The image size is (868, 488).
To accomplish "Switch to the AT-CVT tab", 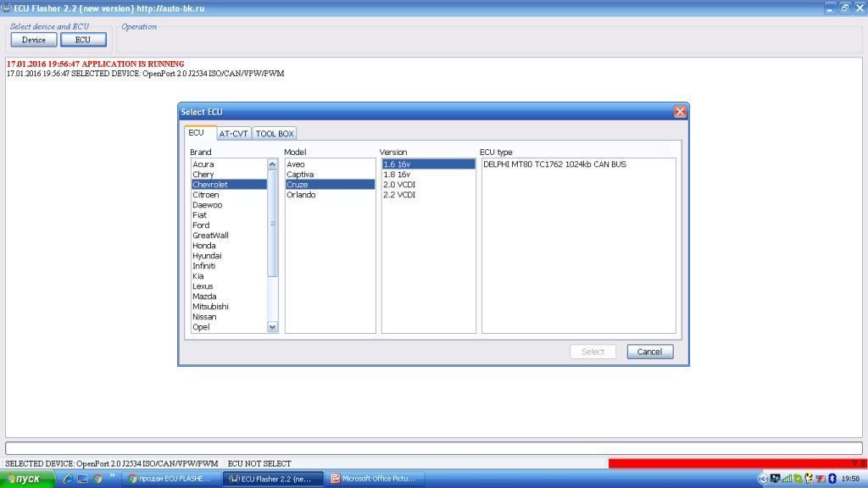I will tap(233, 134).
